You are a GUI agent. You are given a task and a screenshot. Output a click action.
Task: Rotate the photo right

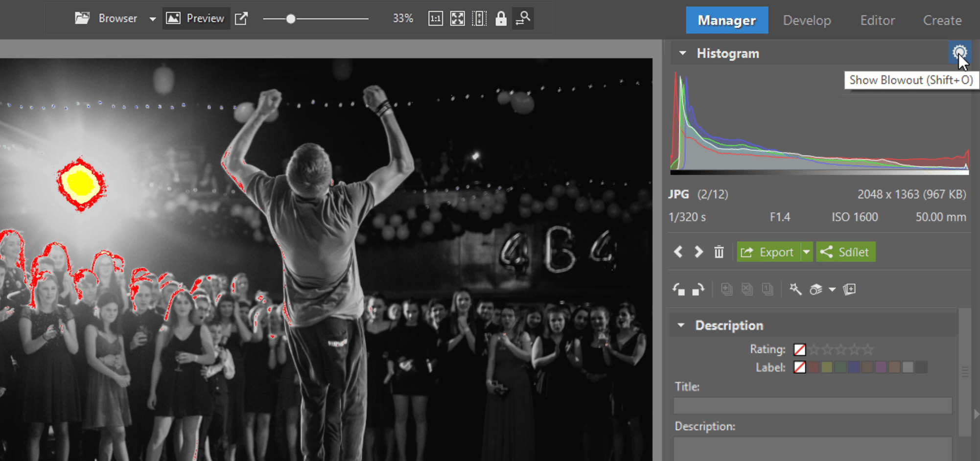click(699, 290)
